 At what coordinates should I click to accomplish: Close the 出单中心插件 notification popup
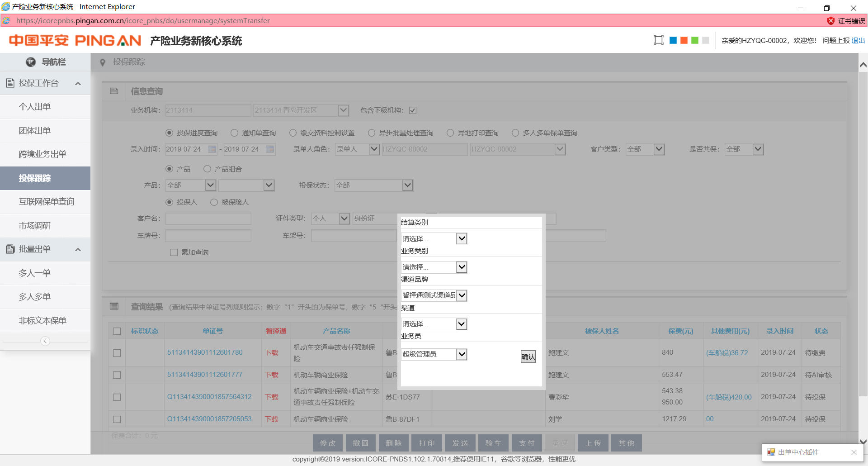[854, 452]
